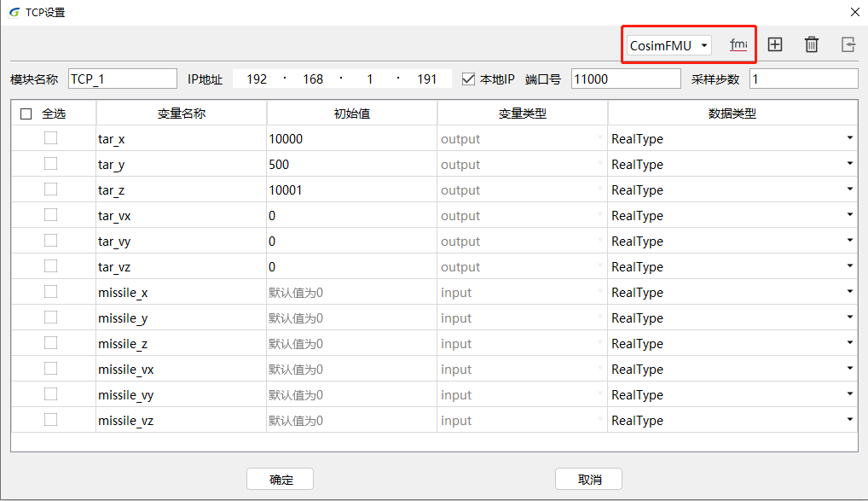868x501 pixels.
Task: Select the 端口号 port number field
Action: point(626,78)
